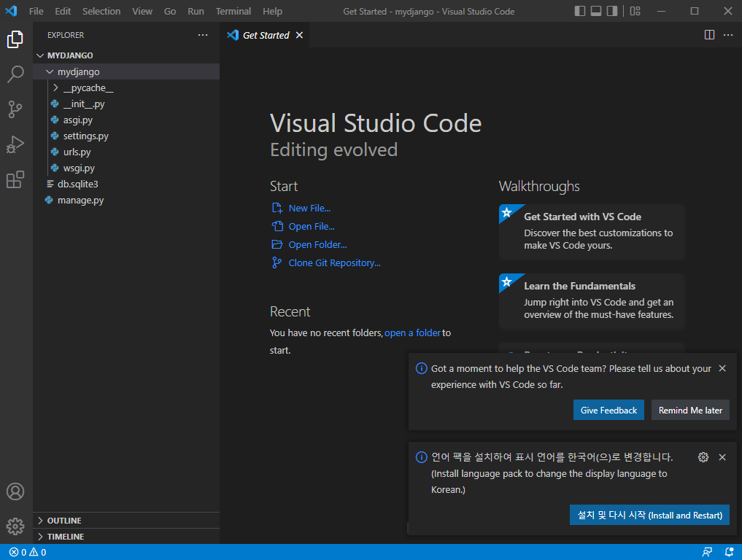Open __init__.py in the explorer
The image size is (742, 560).
coord(126,104)
